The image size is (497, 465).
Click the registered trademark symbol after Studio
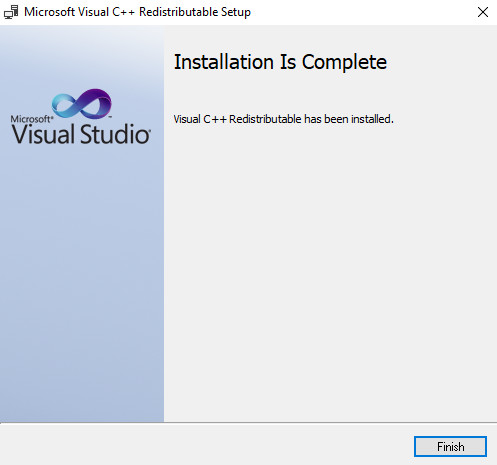coord(149,132)
